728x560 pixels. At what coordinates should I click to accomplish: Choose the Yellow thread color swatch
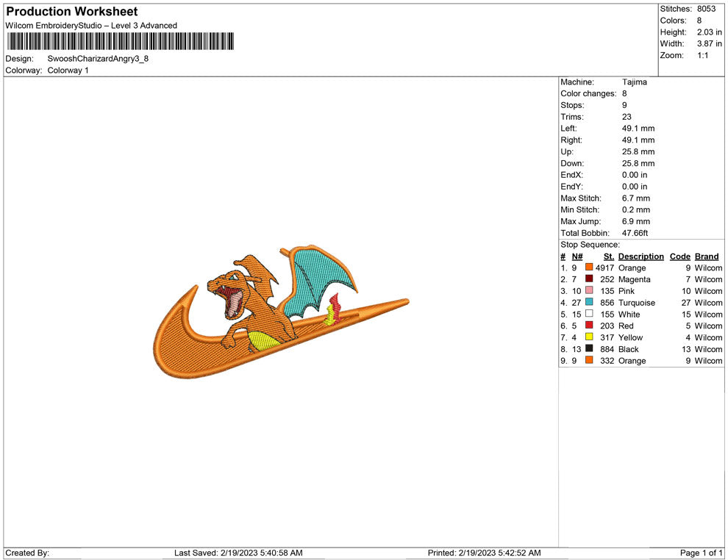589,337
